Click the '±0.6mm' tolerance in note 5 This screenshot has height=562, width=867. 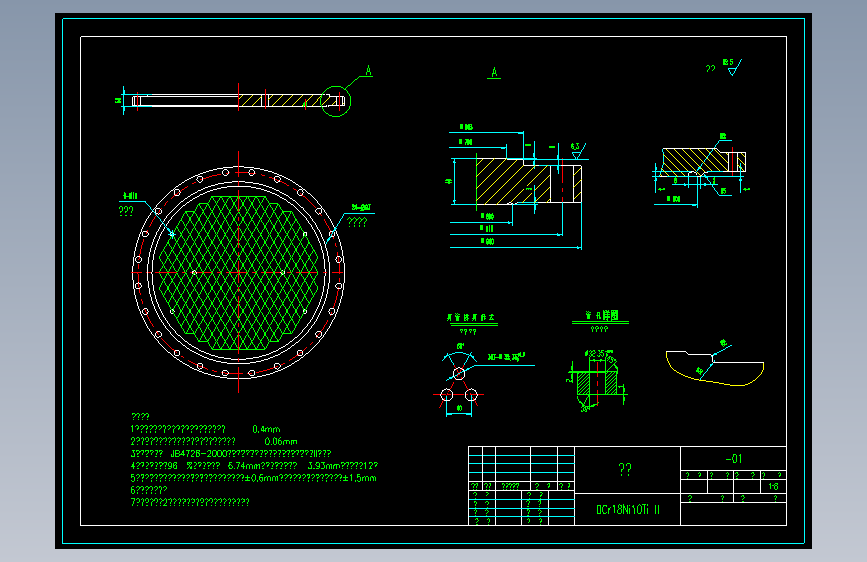click(x=262, y=478)
